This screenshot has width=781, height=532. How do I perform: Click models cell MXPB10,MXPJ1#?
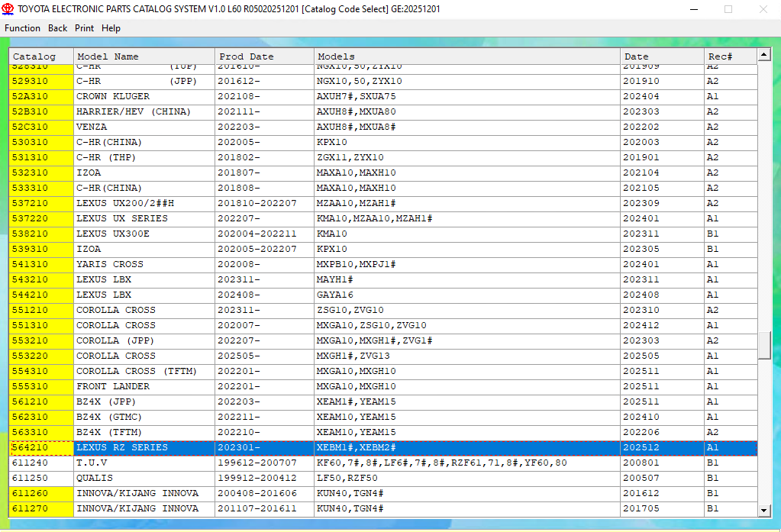[467, 265]
